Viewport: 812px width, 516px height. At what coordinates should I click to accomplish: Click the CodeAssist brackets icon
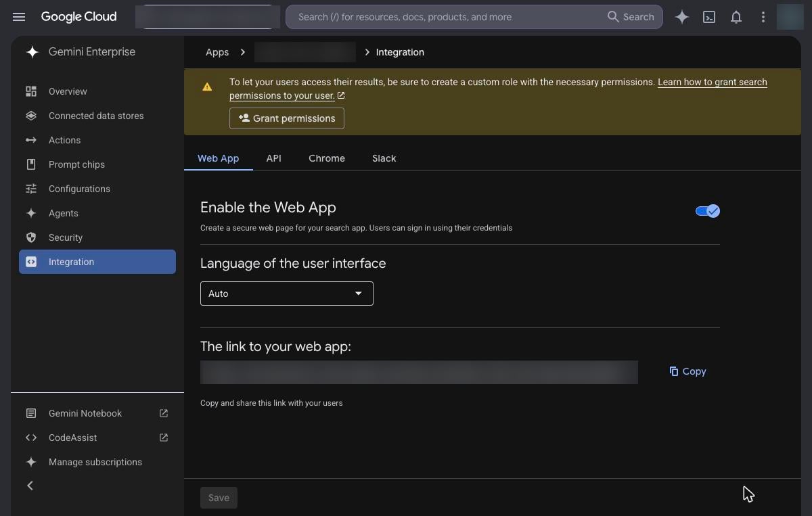pyautogui.click(x=31, y=438)
